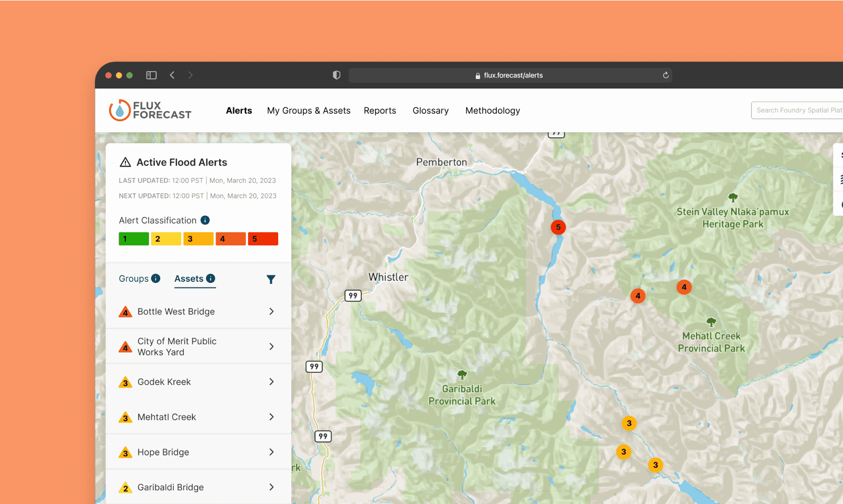The image size is (843, 504).
Task: Open My Groups & Assets page
Action: (309, 111)
